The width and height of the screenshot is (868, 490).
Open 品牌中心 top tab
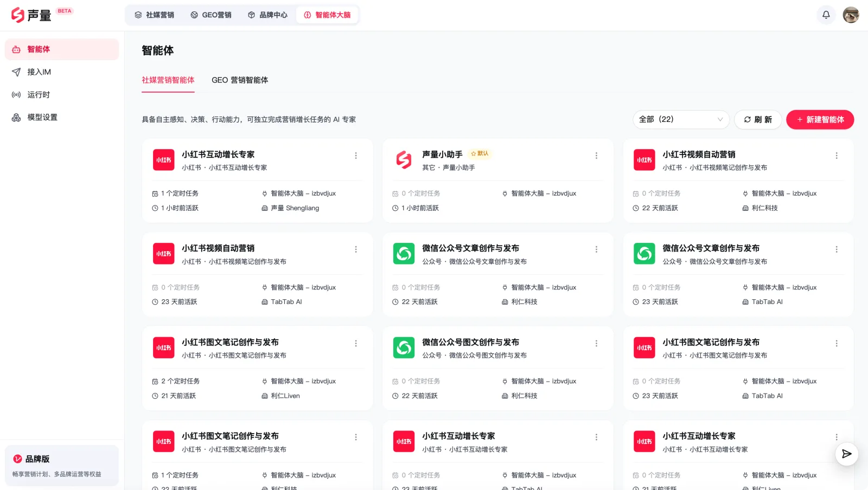[267, 15]
